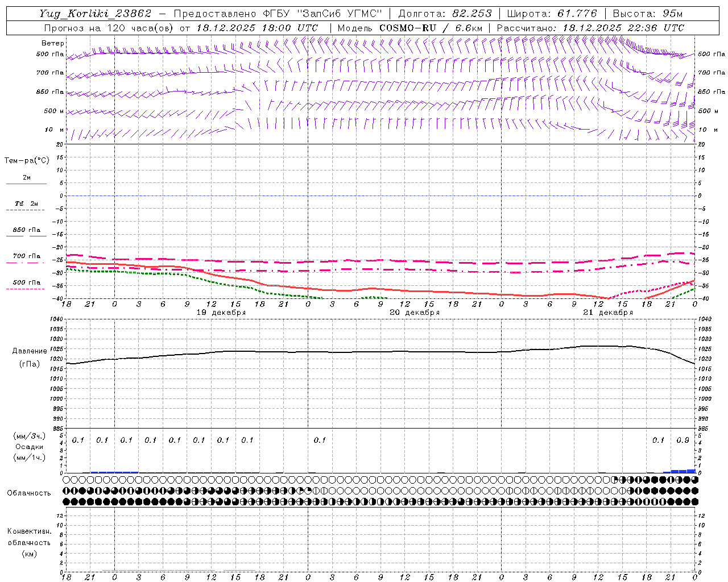The height and width of the screenshot is (582, 728).
Task: Click the 850 гПа temperature legend entry
Action: click(x=26, y=230)
